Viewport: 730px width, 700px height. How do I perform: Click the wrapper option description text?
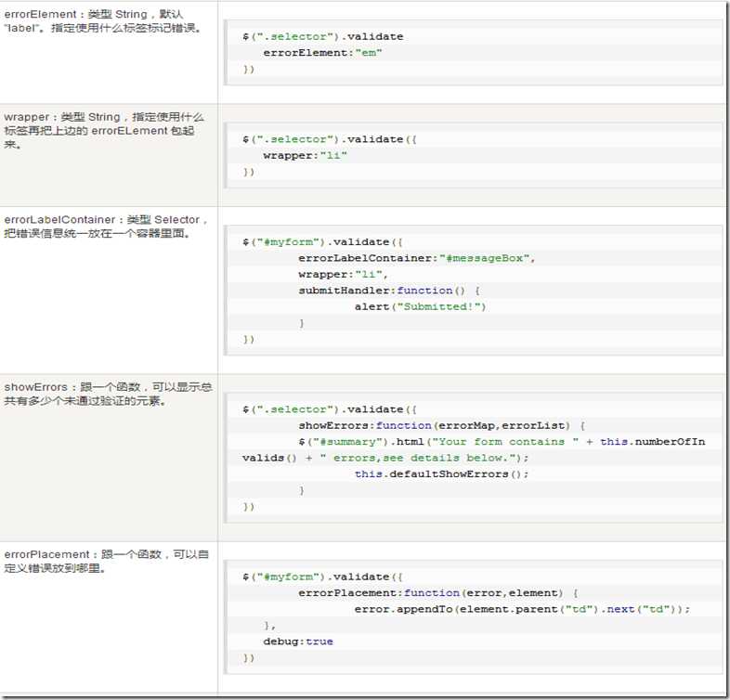[x=104, y=130]
